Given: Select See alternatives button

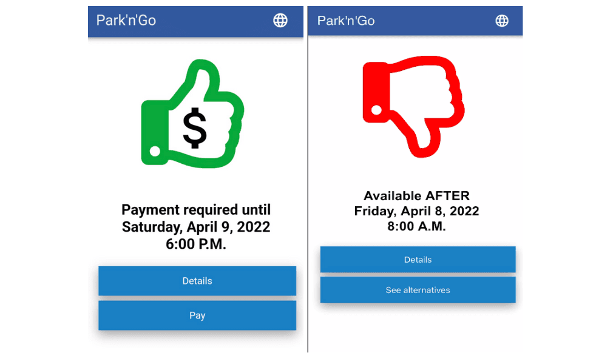Looking at the screenshot, I should [x=418, y=290].
